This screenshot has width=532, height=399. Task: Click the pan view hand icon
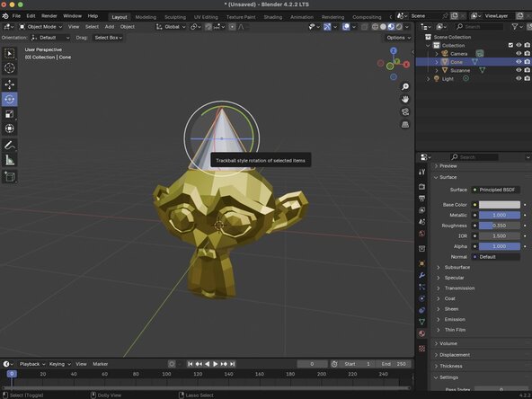pyautogui.click(x=405, y=99)
